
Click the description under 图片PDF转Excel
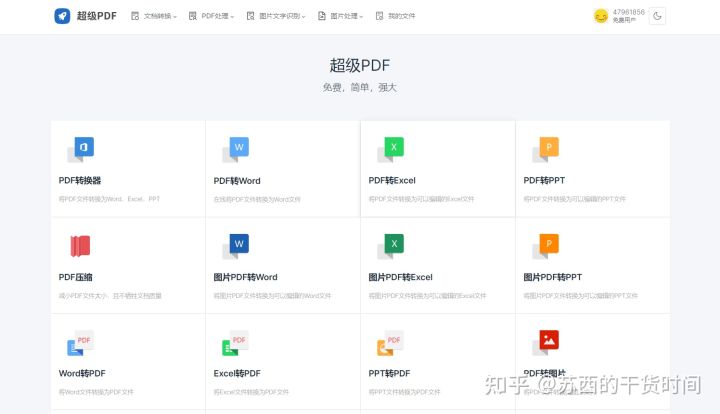click(x=427, y=296)
